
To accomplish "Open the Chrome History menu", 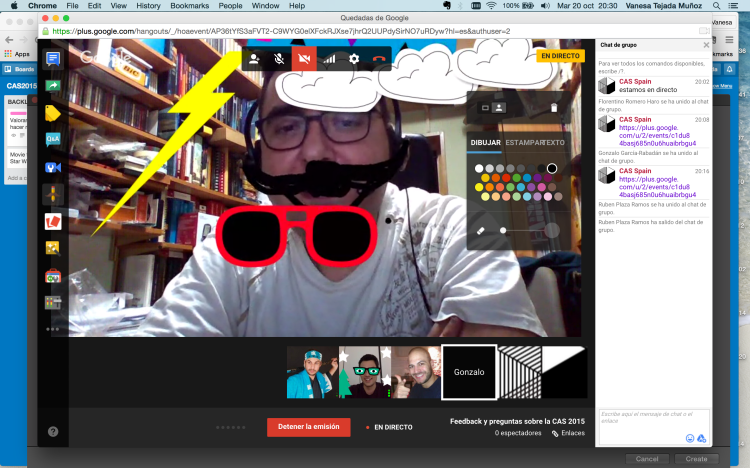I will 148,6.
